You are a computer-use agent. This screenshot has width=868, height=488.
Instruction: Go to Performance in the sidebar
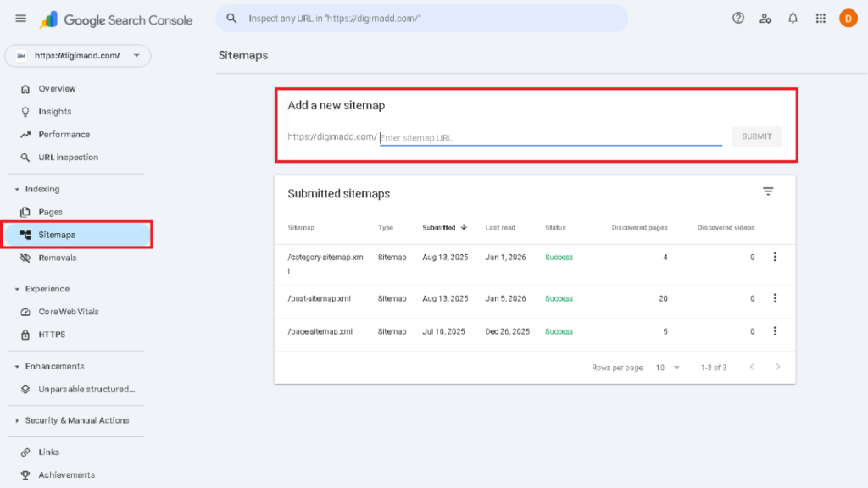(x=64, y=135)
